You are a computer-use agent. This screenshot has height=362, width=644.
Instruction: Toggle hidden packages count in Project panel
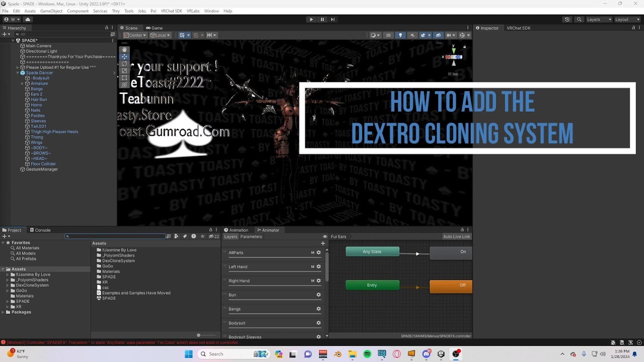click(x=214, y=236)
